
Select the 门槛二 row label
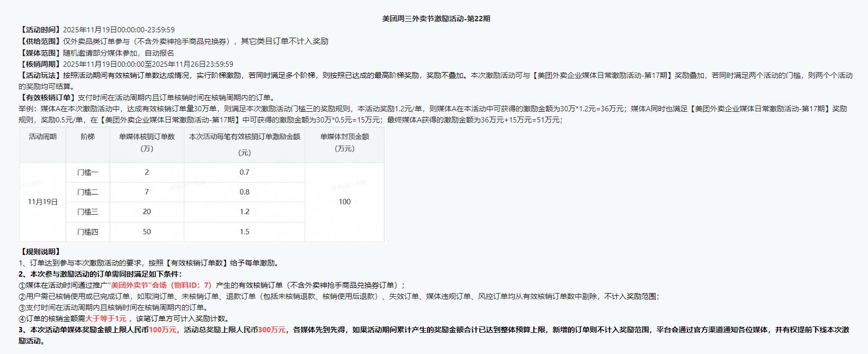tap(88, 192)
